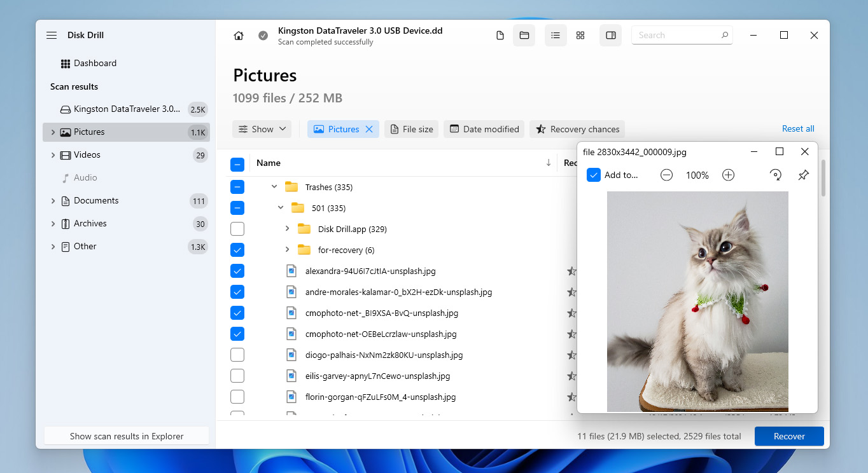Select the grid thumbnails view icon
This screenshot has width=868, height=473.
pyautogui.click(x=580, y=36)
